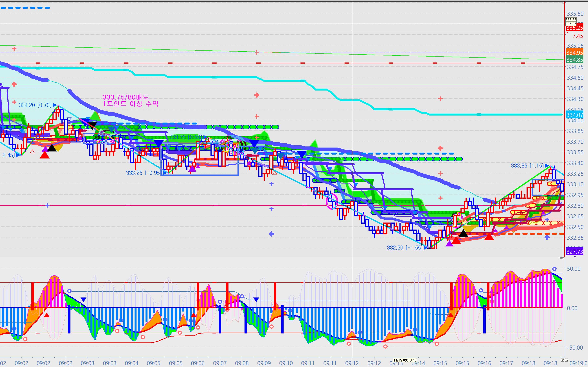This screenshot has height=367, width=588.
Task: Select the 332.20 [-1.55] swing low label
Action: [x=405, y=248]
